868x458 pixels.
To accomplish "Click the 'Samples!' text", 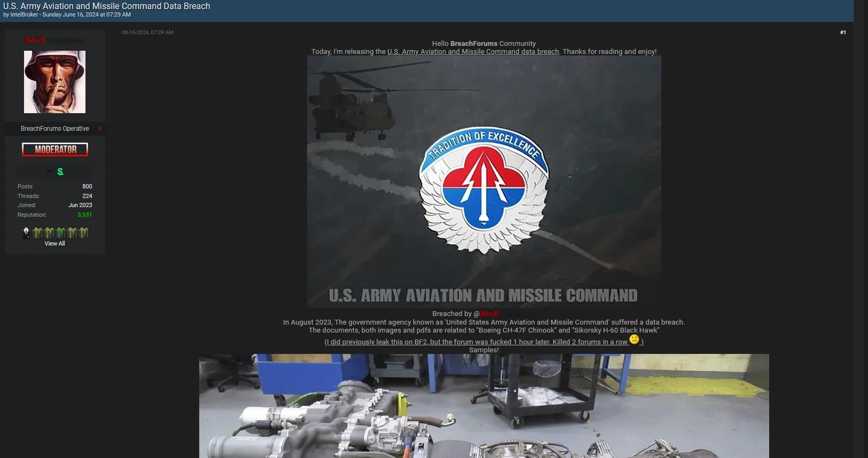I will tap(484, 350).
